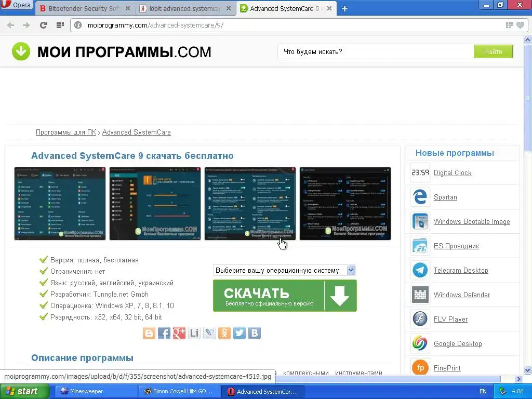Open the Advanced SystemCare breadcrumb link
Screen dimensions: 532x399
pos(137,132)
